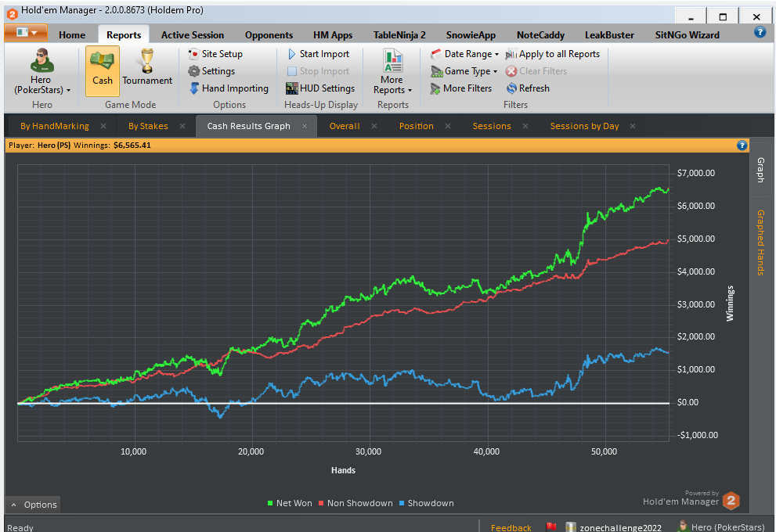Select the Graphed Hands side tab
The height and width of the screenshot is (532, 776).
(x=761, y=243)
